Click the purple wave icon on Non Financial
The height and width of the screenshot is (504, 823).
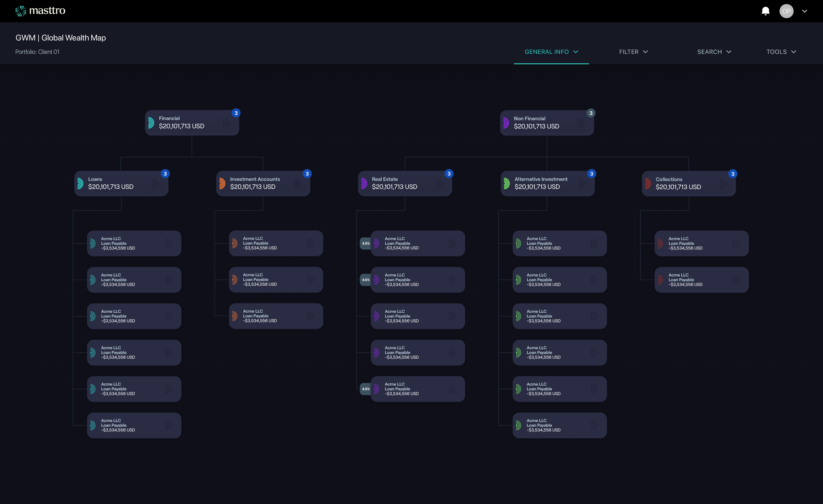506,123
